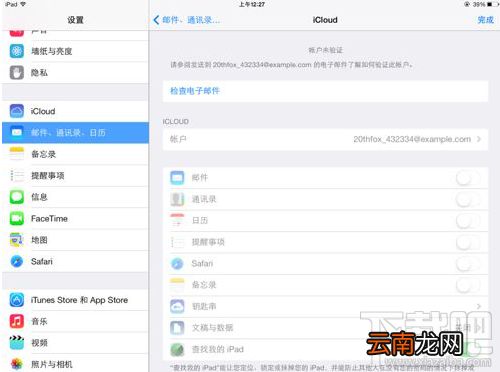Toggle the 备忘录 (Notes) iCloud switch
Image resolution: width=500 pixels, height=372 pixels.
pyautogui.click(x=468, y=285)
